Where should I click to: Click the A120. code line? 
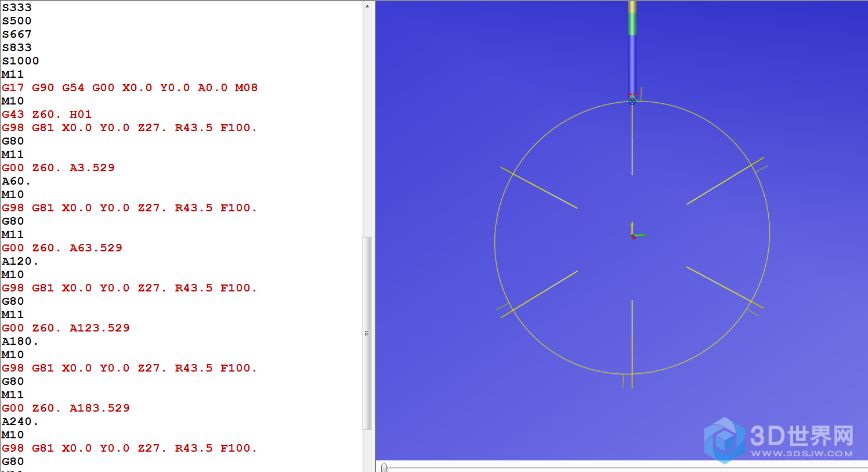[20, 261]
